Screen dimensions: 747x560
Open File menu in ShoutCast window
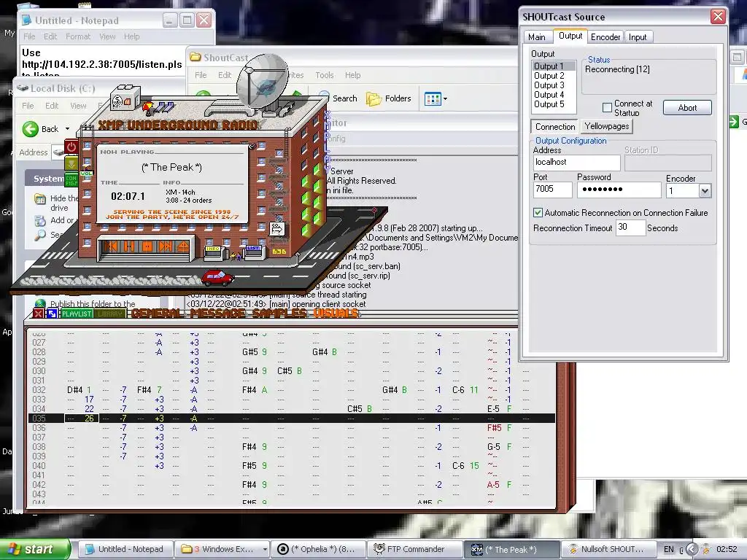(201, 75)
